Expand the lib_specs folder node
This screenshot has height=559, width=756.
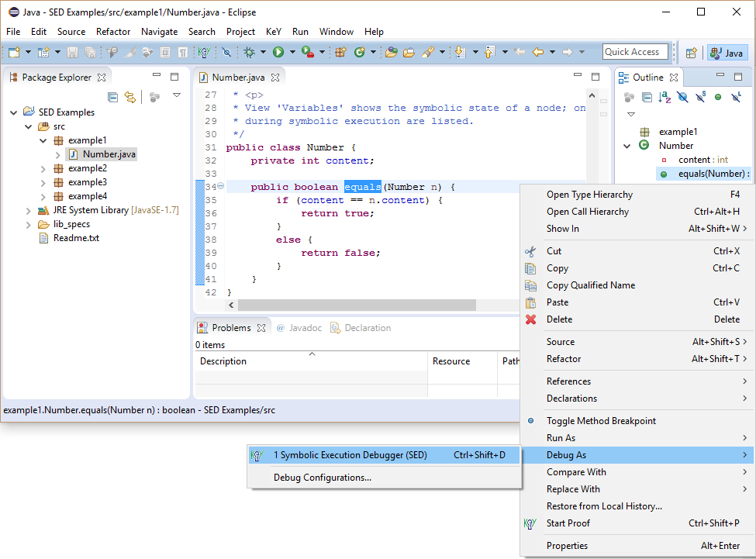tap(29, 225)
